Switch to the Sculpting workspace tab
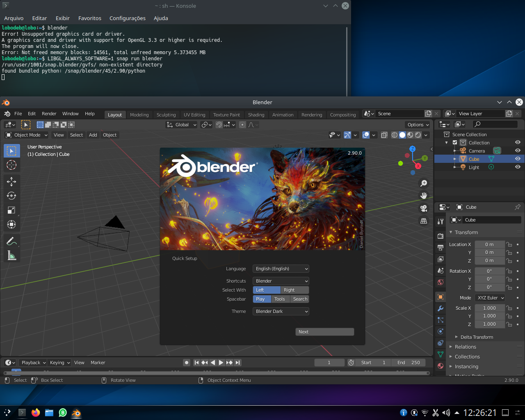Image resolution: width=525 pixels, height=420 pixels. (x=166, y=115)
